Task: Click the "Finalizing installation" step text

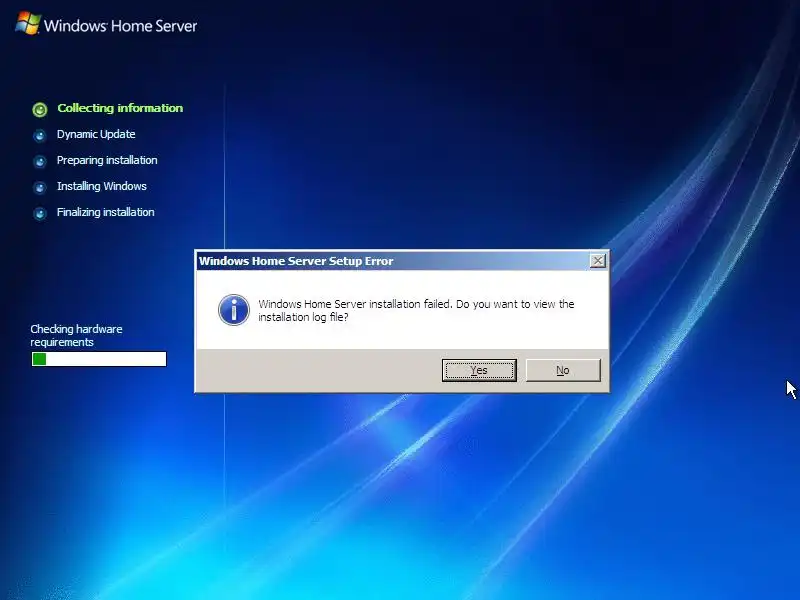Action: [106, 212]
